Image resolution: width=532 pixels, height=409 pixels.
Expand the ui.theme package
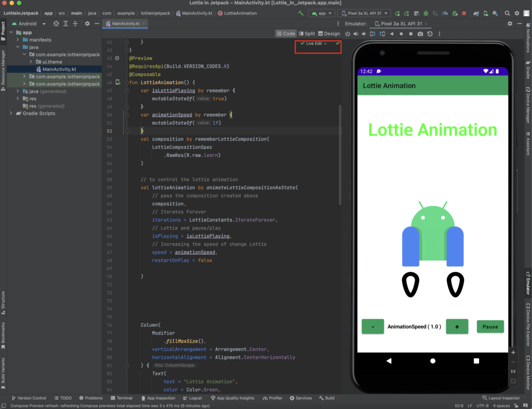(31, 62)
